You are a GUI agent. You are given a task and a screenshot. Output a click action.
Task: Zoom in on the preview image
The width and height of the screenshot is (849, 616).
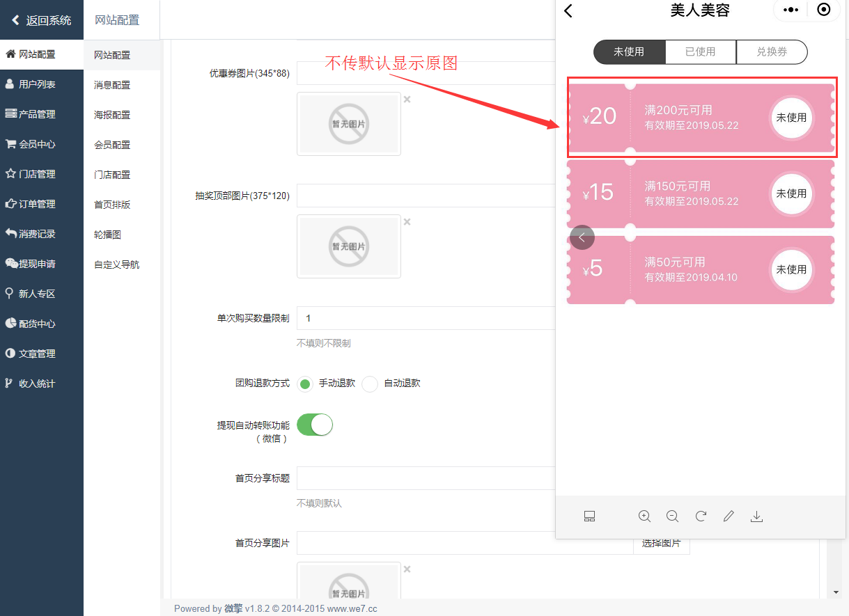click(x=644, y=516)
